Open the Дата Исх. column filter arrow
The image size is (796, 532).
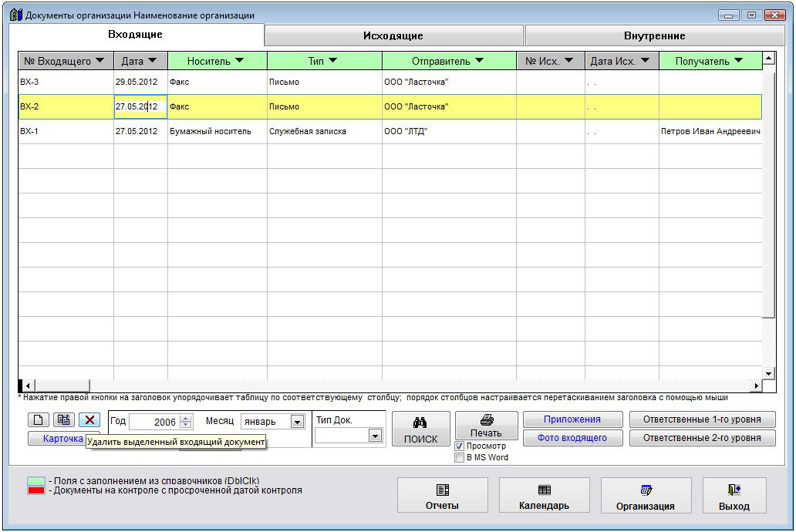pyautogui.click(x=645, y=60)
